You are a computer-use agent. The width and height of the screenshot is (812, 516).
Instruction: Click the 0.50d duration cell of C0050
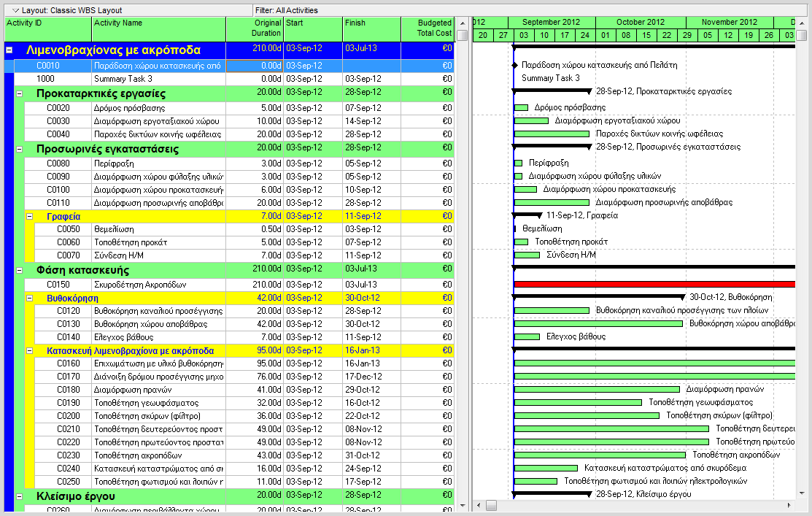(255, 229)
